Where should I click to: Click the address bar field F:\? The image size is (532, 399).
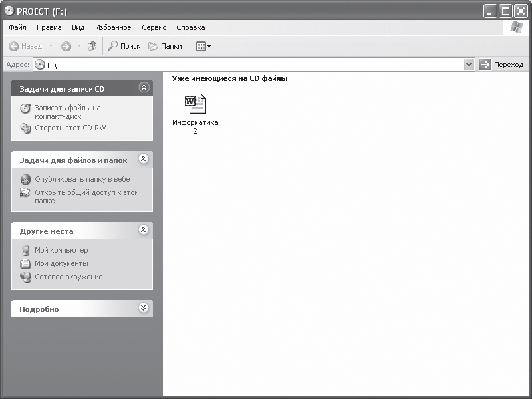[255, 65]
